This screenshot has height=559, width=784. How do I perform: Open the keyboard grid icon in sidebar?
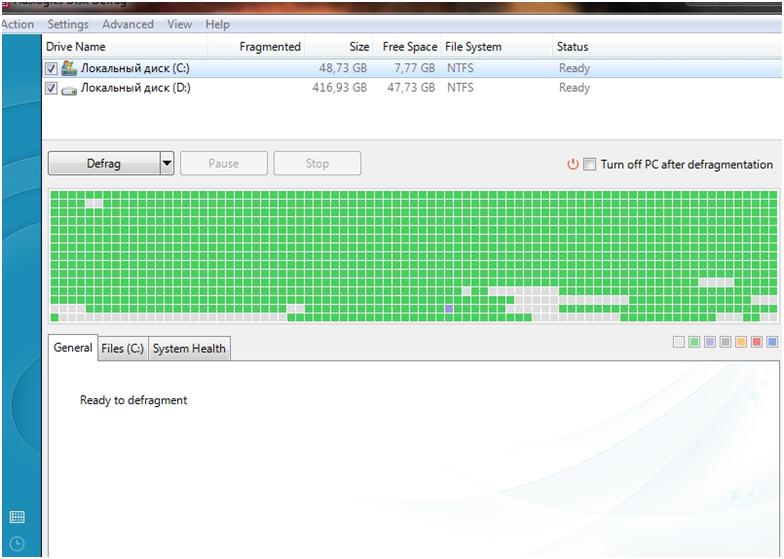tap(17, 517)
